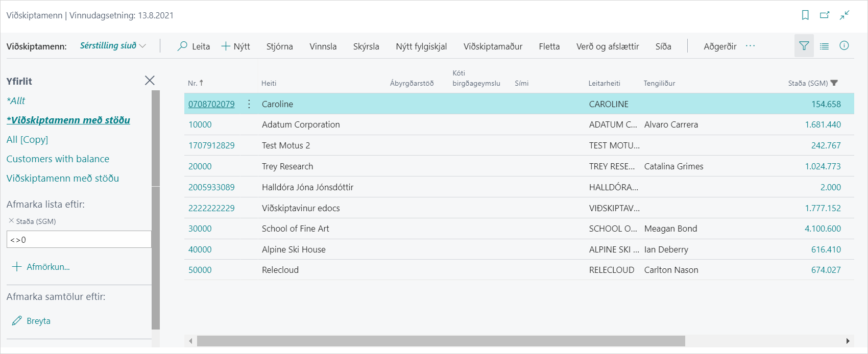The height and width of the screenshot is (354, 868).
Task: Open the Skýrsla menu
Action: pyautogui.click(x=366, y=46)
